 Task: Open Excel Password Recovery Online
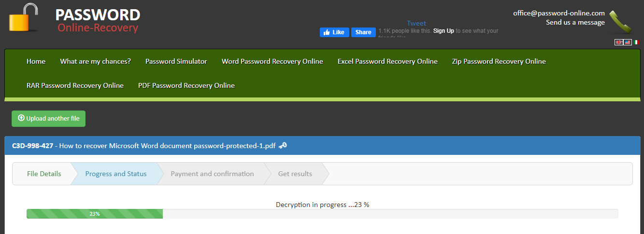pos(387,61)
